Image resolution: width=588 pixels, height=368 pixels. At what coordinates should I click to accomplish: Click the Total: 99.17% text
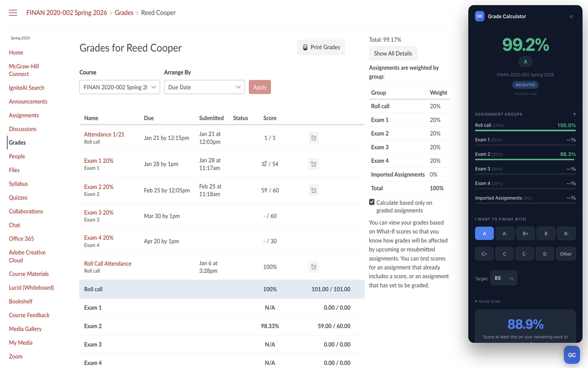385,40
